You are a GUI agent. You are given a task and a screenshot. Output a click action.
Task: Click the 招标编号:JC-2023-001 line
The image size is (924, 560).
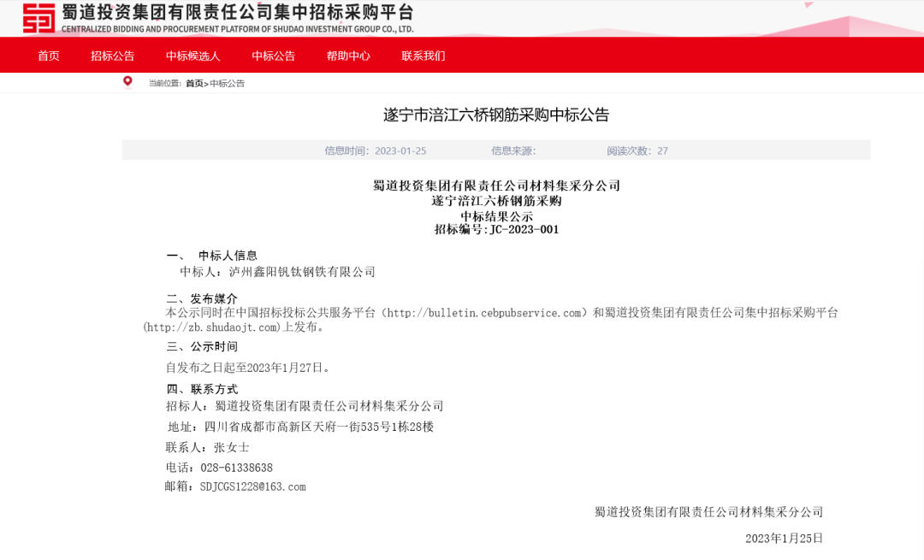click(x=496, y=230)
